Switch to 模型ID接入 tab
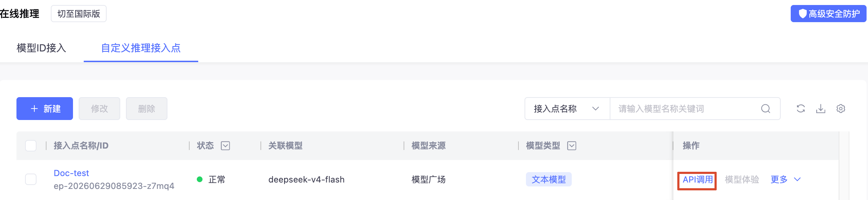The height and width of the screenshot is (200, 868). pos(42,48)
